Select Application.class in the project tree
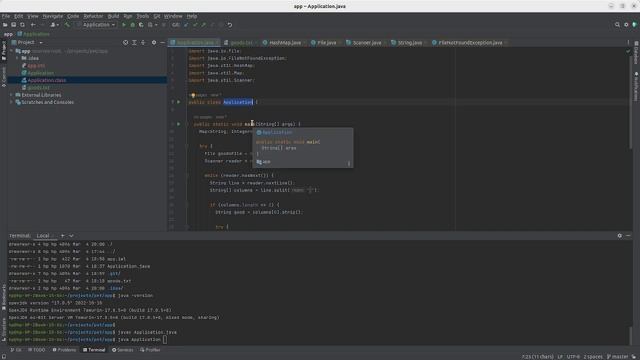640x360 pixels. tap(47, 80)
